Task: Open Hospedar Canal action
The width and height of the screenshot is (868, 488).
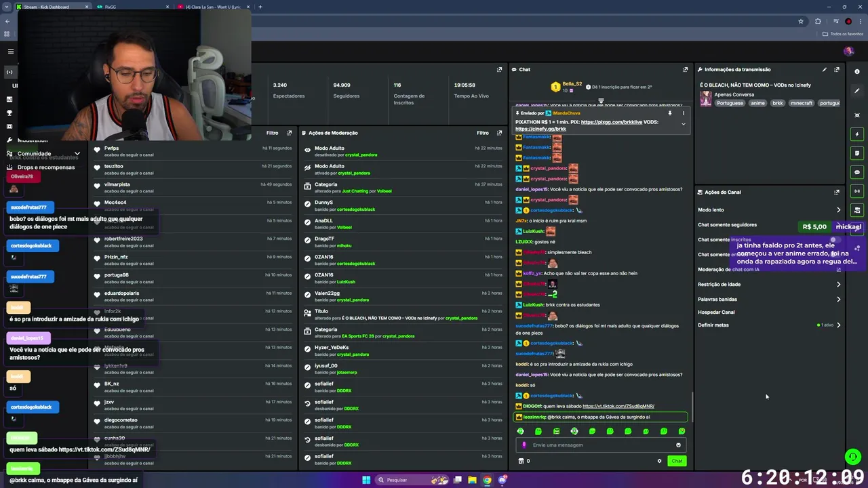Action: click(716, 312)
